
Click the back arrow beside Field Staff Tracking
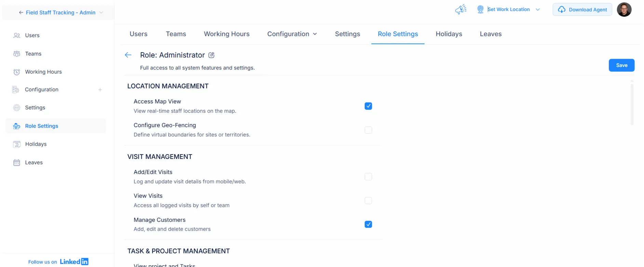click(x=21, y=13)
